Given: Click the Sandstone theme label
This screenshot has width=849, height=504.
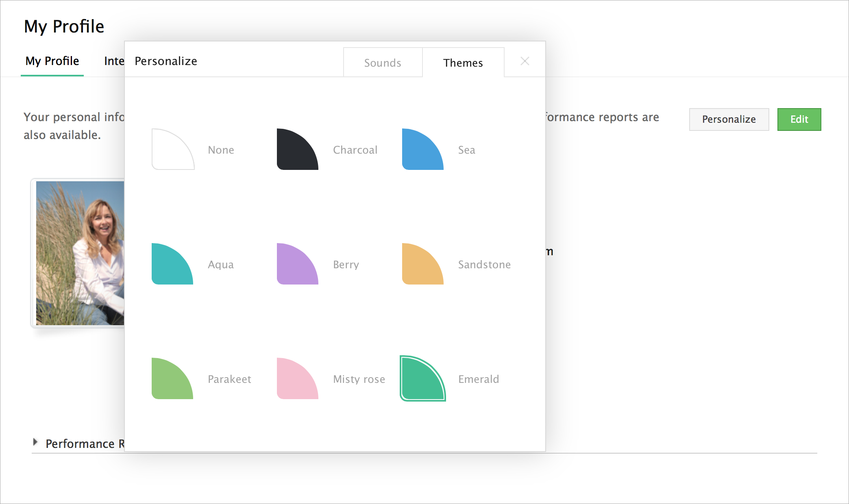Looking at the screenshot, I should (484, 265).
